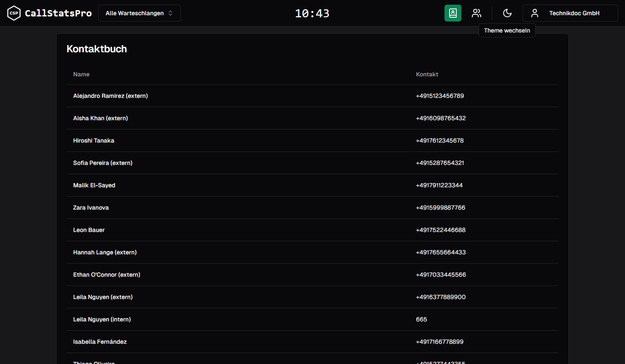
Task: Open the Technikdoc GmbH account menu
Action: tap(574, 13)
